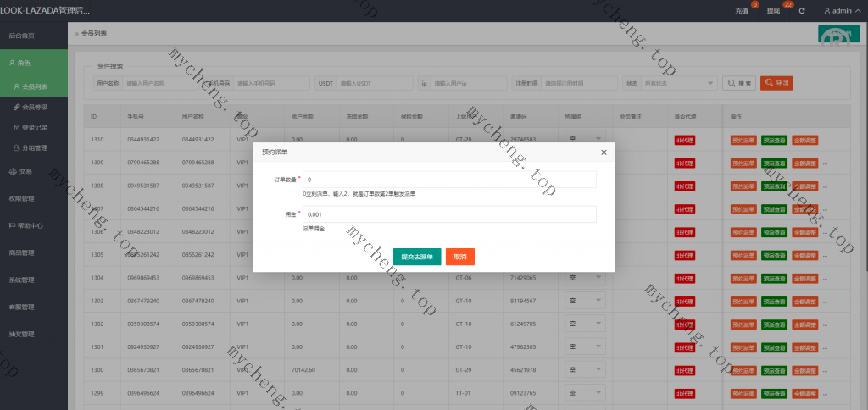Viewport: 868px width, 410px height.
Task: Click the refresh icon in top bar
Action: (x=801, y=11)
